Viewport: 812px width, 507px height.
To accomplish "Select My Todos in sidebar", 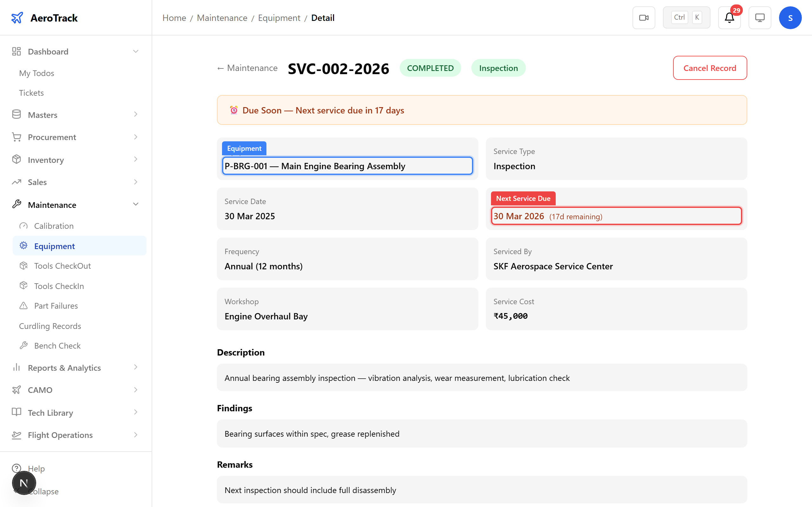I will (36, 73).
